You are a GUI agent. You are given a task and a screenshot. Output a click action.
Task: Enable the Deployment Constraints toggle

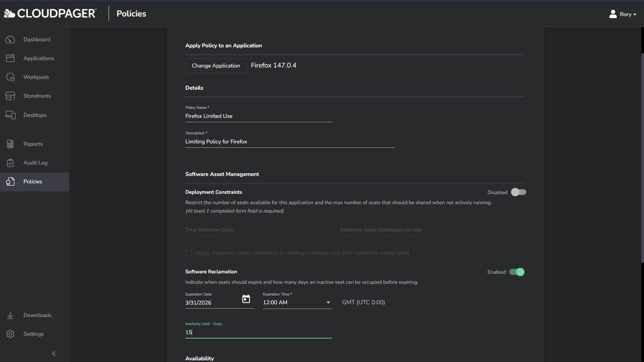pos(518,192)
